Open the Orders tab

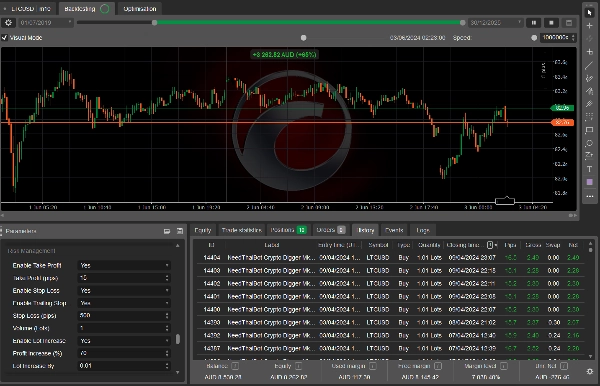331,230
